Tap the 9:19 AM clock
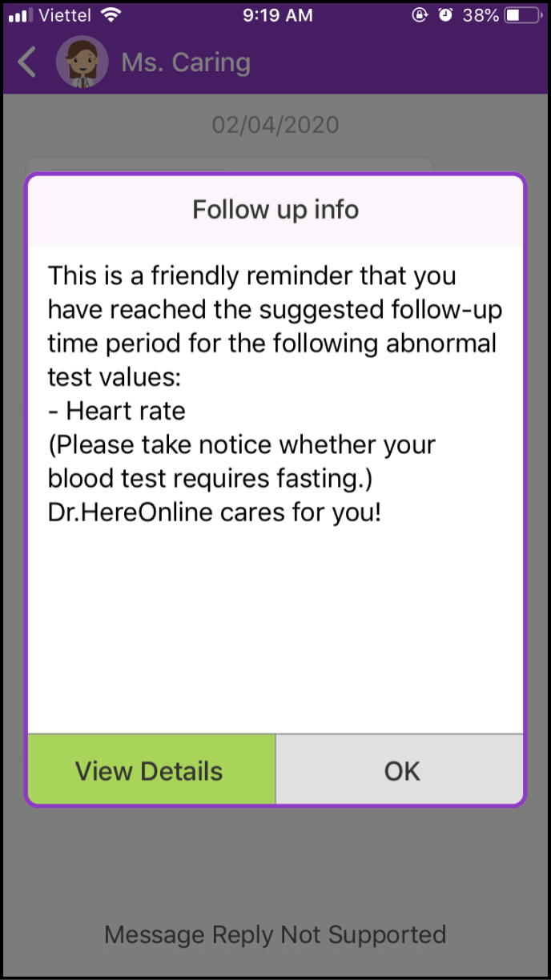This screenshot has height=980, width=551. coord(275,15)
